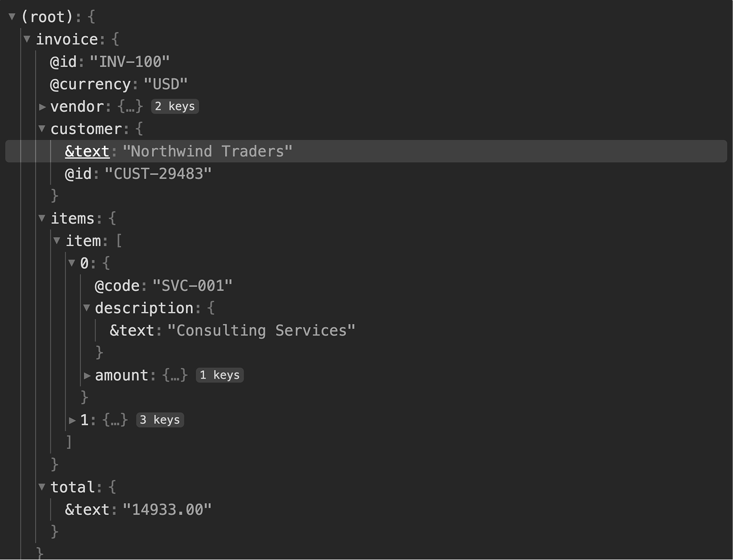Collapse the customer object arrow

pos(42,129)
